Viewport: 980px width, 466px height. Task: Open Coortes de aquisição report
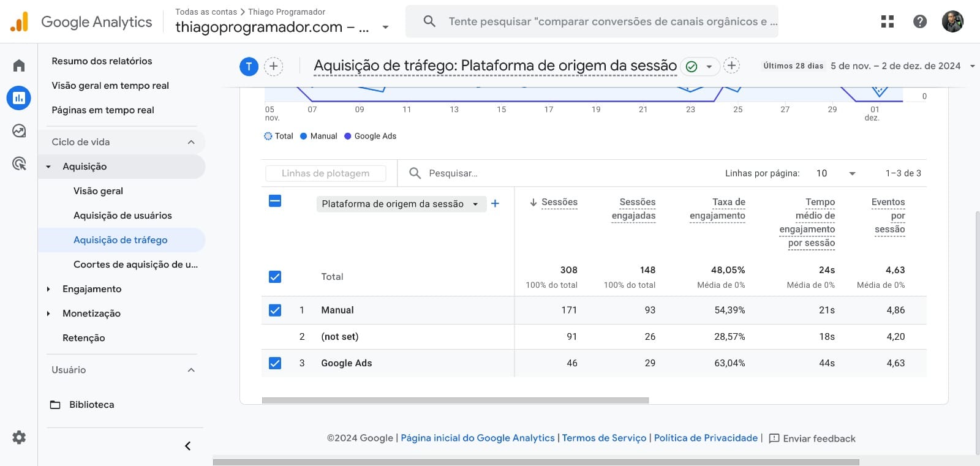[x=135, y=265]
